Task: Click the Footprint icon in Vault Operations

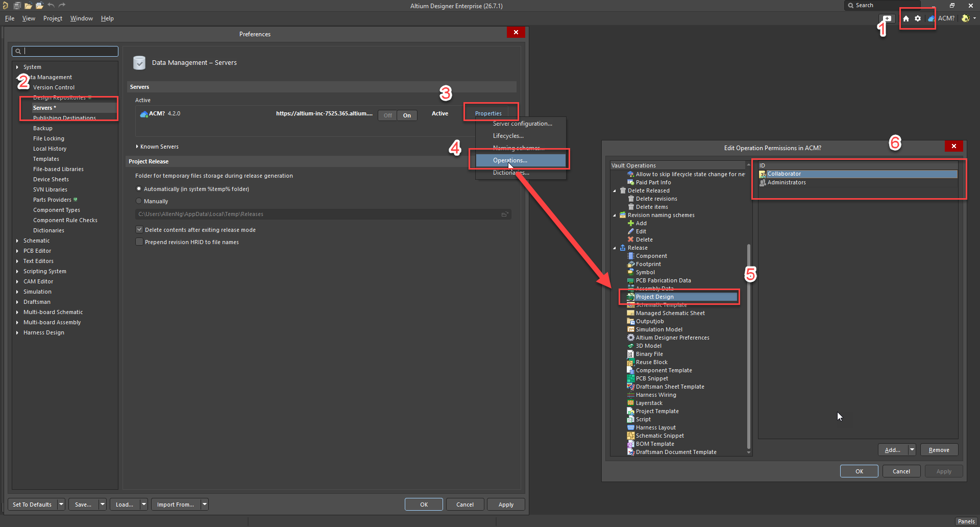Action: [631, 264]
